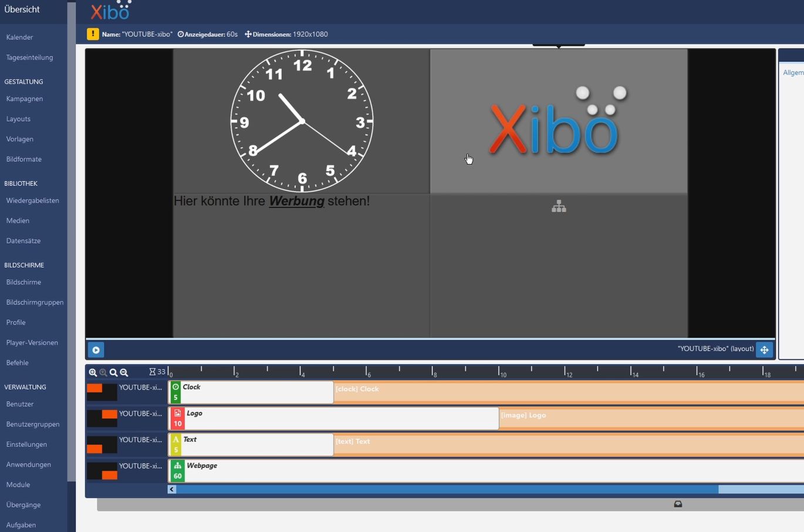
Task: Open Anwendungen page
Action: pos(29,465)
